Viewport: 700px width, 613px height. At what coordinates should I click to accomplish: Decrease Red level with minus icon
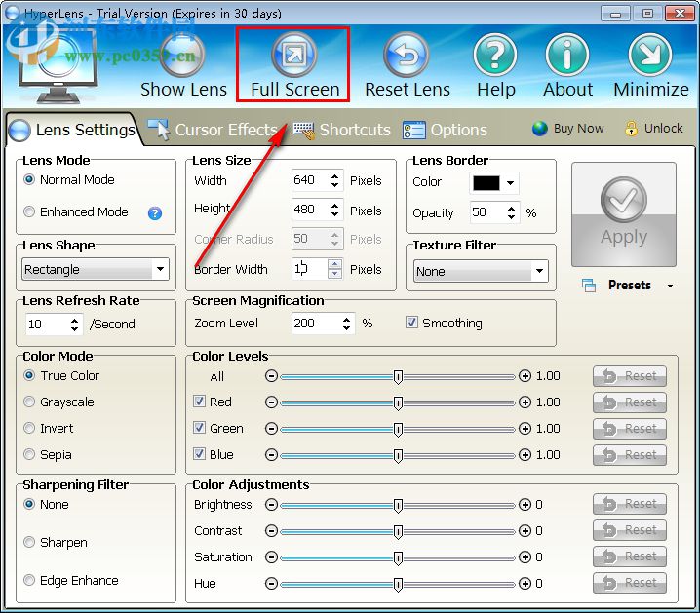point(271,402)
